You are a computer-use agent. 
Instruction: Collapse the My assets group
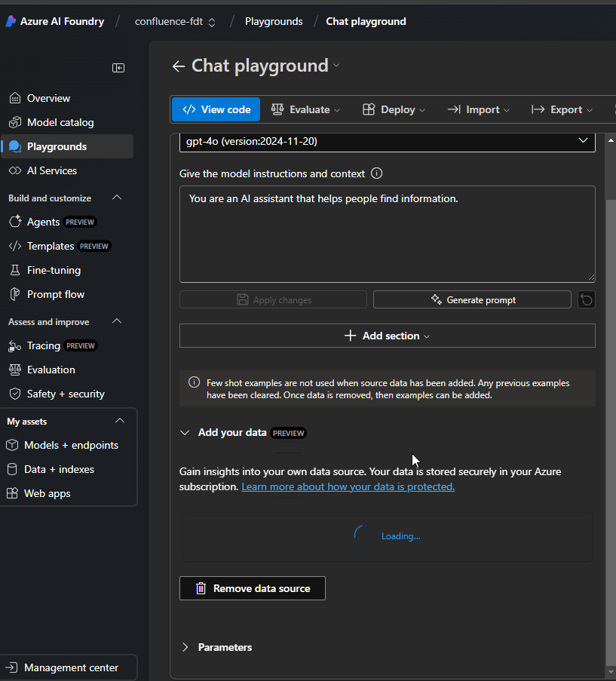coord(120,421)
